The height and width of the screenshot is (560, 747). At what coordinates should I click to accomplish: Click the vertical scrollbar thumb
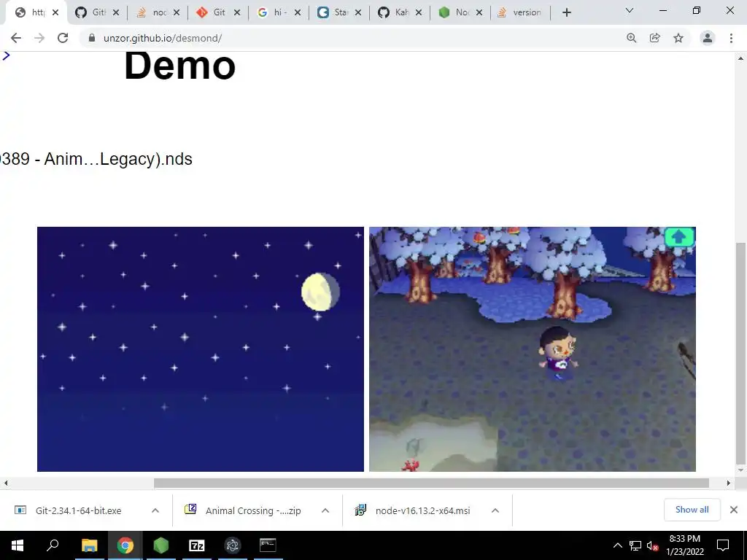tap(740, 354)
